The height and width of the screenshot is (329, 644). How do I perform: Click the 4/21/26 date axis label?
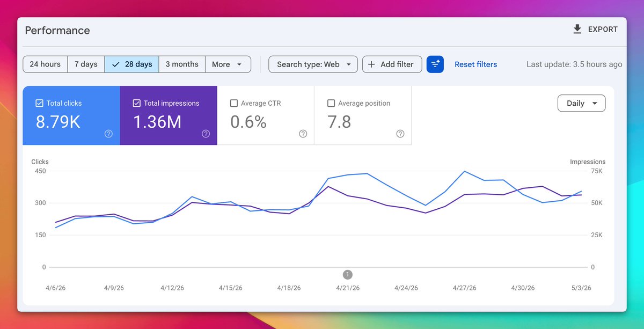348,288
